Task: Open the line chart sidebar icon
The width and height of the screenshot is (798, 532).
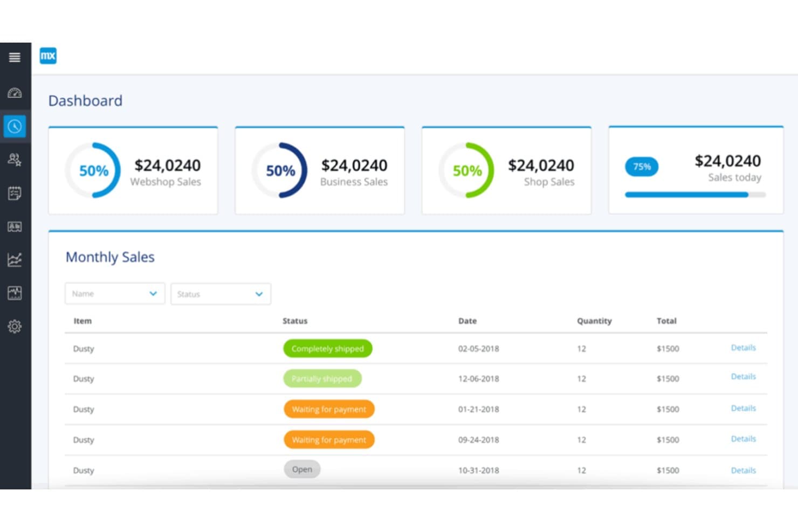Action: click(15, 260)
